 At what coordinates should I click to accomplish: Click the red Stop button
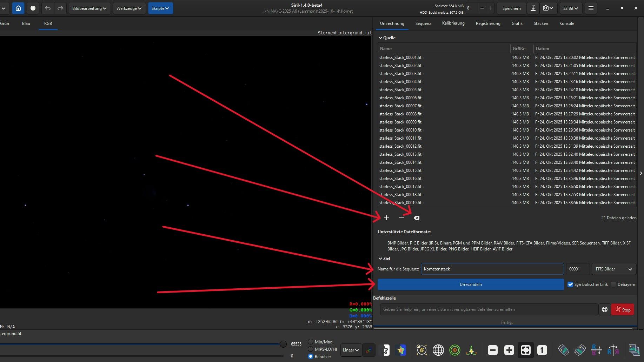623,309
